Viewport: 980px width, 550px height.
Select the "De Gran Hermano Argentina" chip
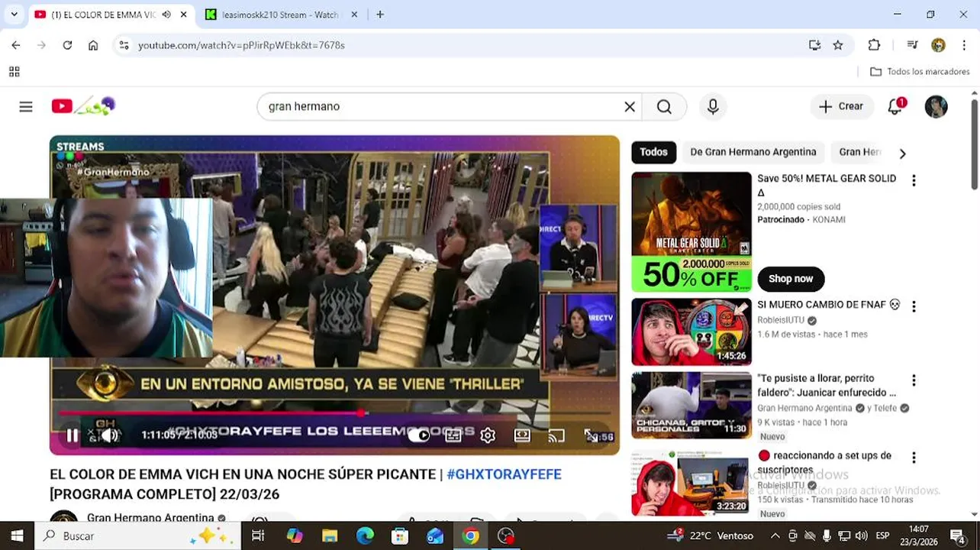(753, 152)
